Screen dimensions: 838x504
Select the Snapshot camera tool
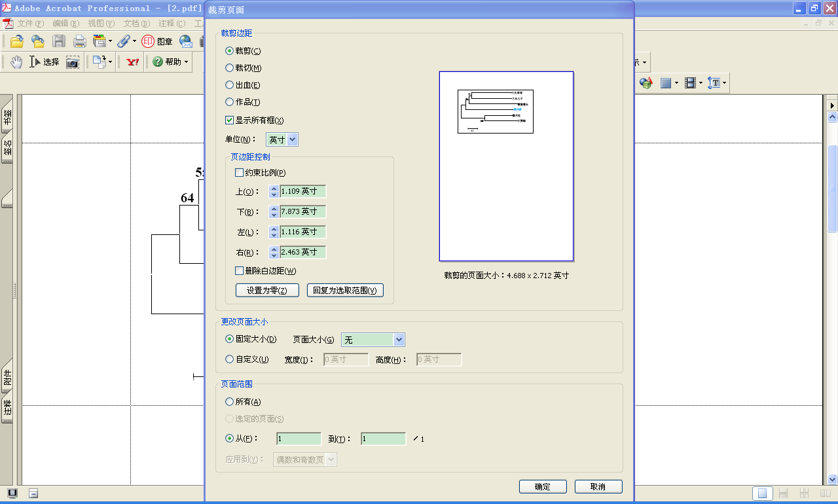[x=72, y=62]
